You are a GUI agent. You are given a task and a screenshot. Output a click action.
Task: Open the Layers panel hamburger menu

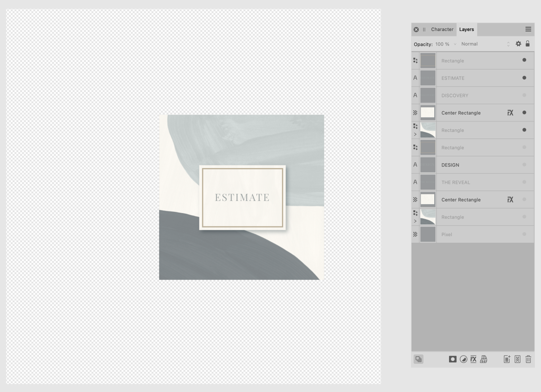tap(528, 29)
